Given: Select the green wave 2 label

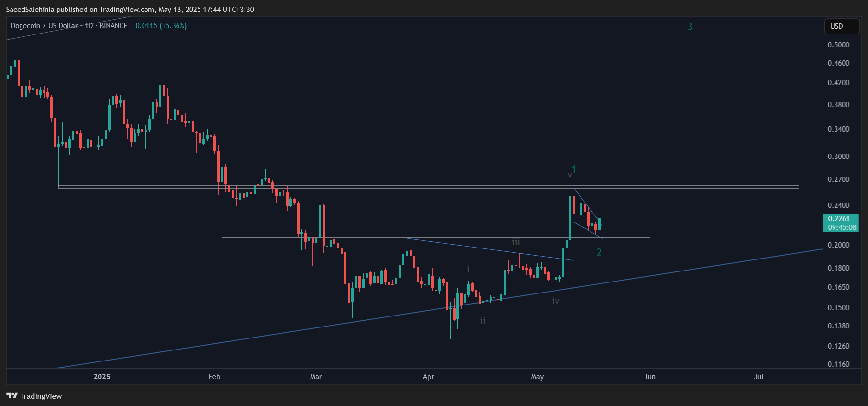Looking at the screenshot, I should pyautogui.click(x=599, y=252).
